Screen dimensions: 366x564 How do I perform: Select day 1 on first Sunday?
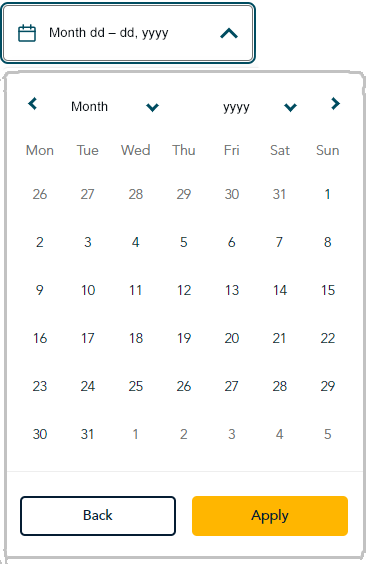[x=328, y=194]
